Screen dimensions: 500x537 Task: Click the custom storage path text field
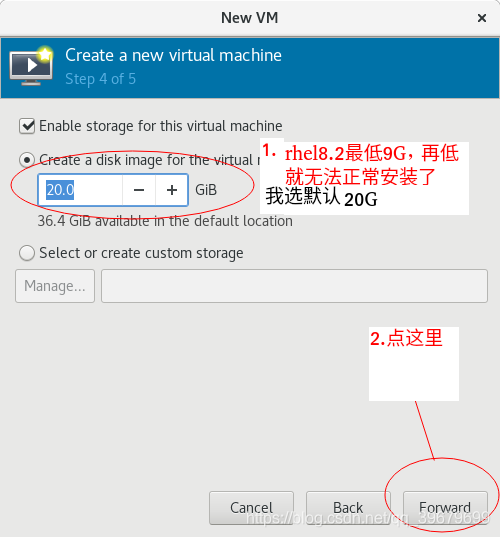coord(294,286)
